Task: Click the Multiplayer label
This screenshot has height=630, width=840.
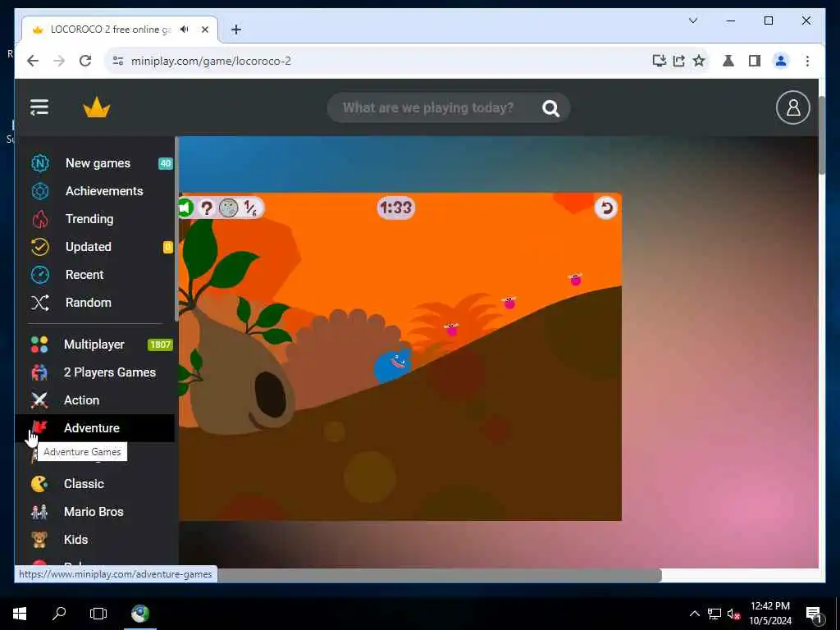Action: [x=94, y=345]
